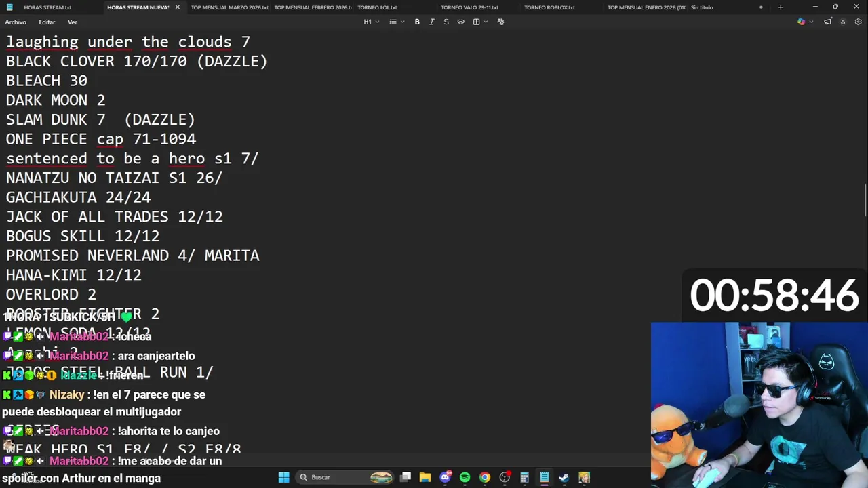The image size is (868, 488).
Task: Open Task View from the taskbar
Action: point(406,477)
